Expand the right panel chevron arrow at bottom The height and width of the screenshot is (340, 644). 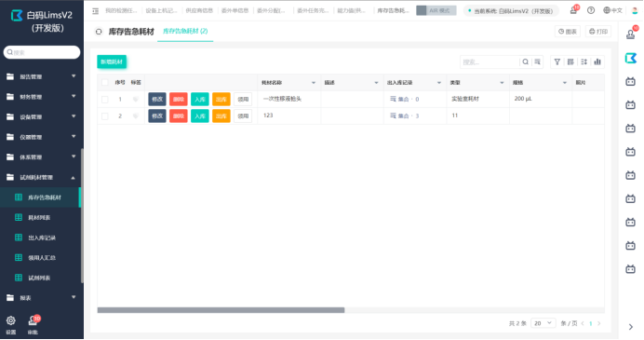coord(631,327)
